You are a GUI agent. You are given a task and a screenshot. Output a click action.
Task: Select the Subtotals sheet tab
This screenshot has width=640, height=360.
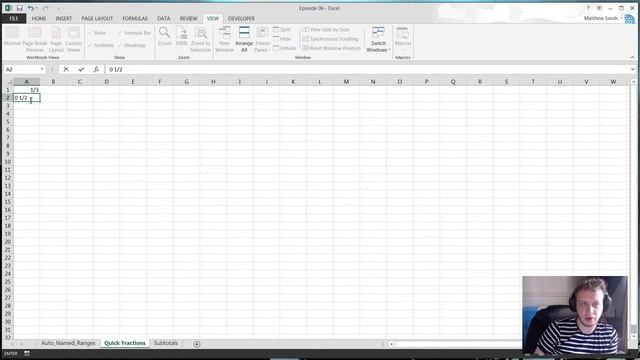tap(166, 343)
